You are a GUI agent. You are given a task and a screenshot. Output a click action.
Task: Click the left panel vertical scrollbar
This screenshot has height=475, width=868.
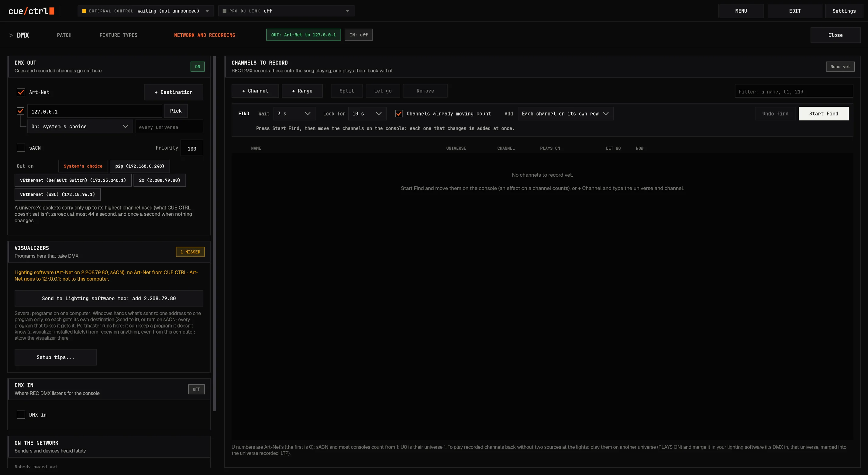(x=215, y=233)
